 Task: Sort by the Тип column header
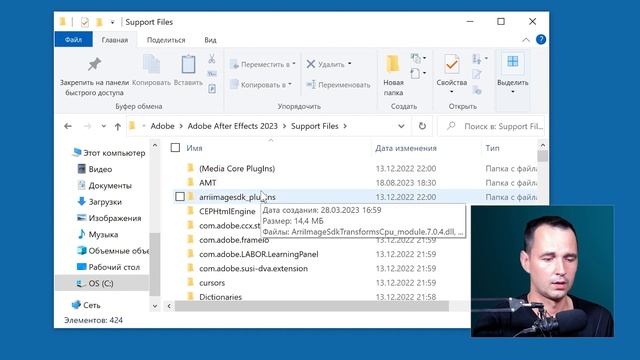click(x=492, y=148)
